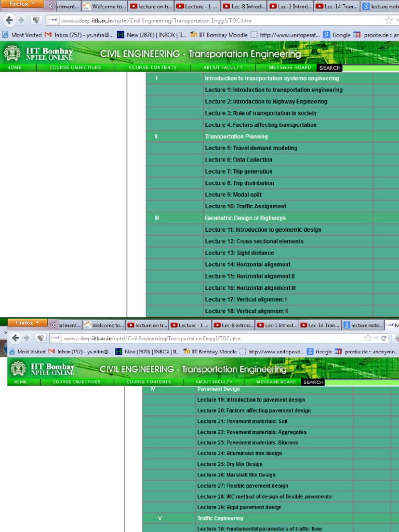The width and height of the screenshot is (399, 532).
Task: Open unitoperat... bookmark in upper window
Action: tap(285, 35)
